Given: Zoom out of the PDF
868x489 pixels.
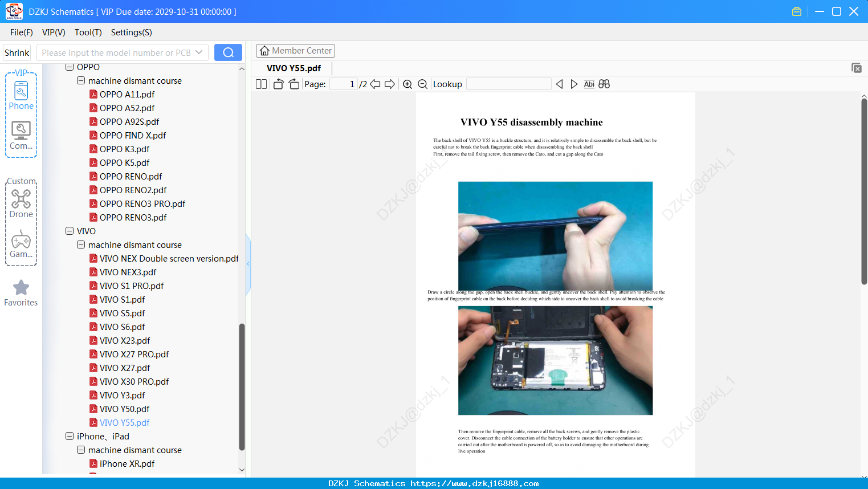Looking at the screenshot, I should [x=422, y=84].
